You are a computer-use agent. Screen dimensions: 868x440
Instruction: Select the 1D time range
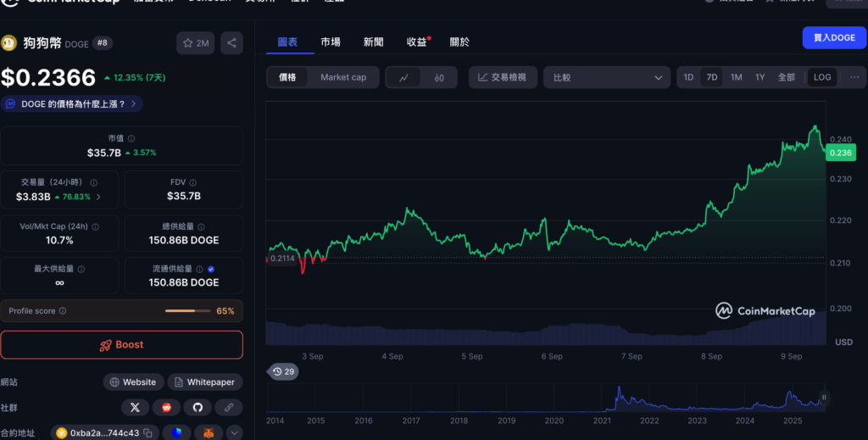[688, 77]
